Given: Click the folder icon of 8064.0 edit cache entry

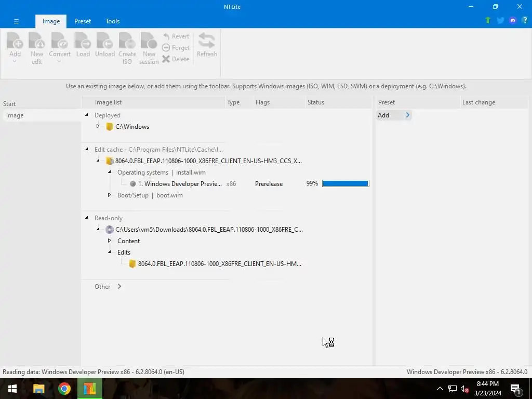Looking at the screenshot, I should (109, 161).
